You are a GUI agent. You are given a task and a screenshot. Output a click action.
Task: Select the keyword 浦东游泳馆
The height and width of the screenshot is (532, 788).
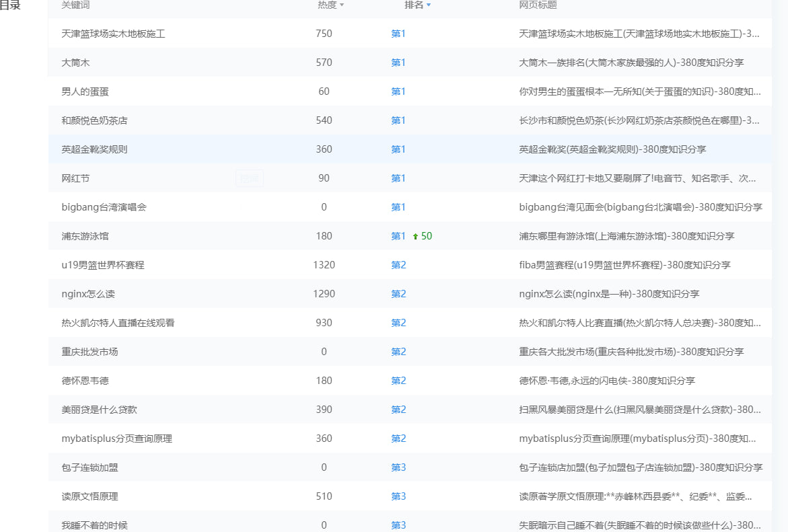coord(84,236)
